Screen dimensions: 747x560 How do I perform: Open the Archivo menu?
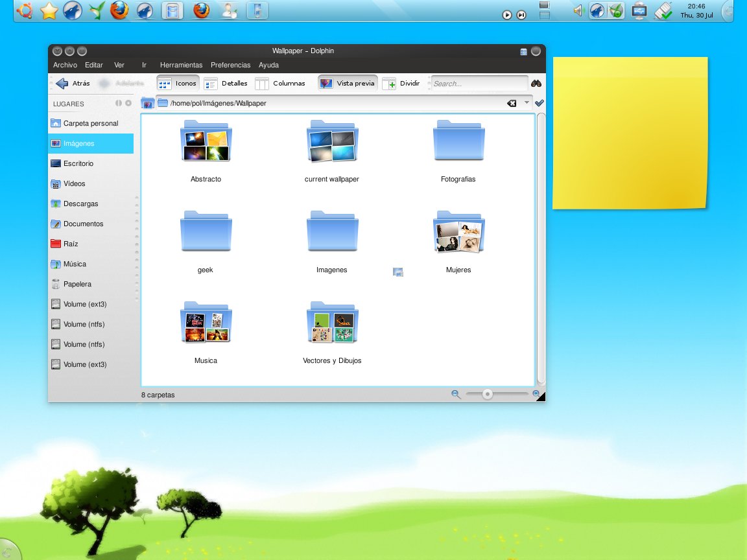pos(65,65)
